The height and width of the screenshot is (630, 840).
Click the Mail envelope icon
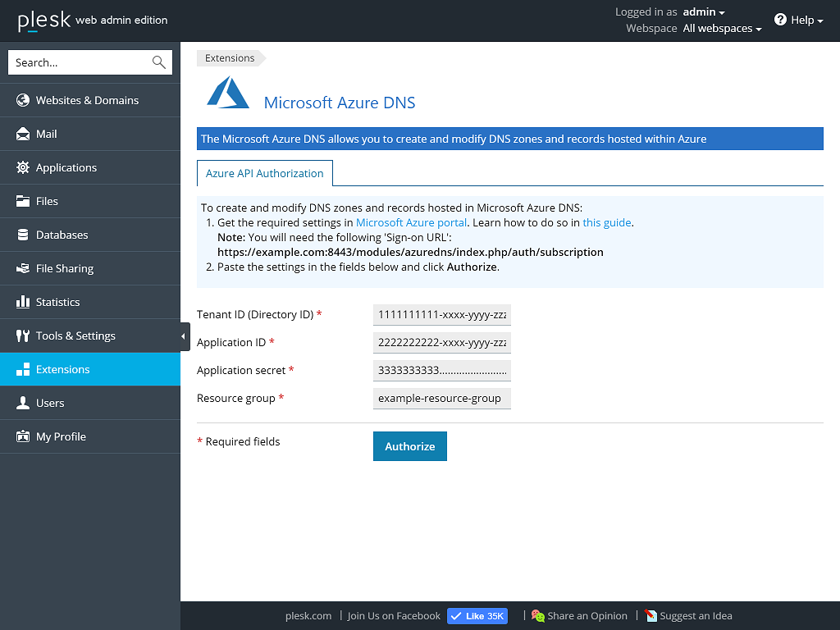click(x=23, y=134)
